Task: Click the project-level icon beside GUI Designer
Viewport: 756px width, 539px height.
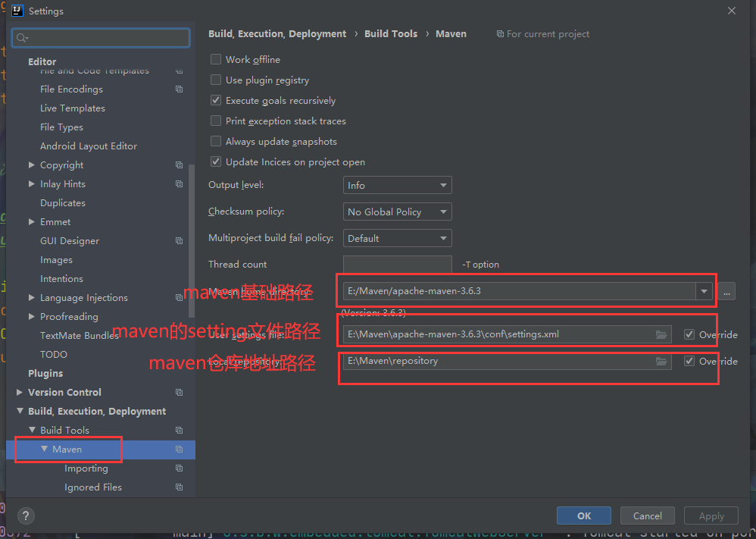Action: tap(179, 241)
